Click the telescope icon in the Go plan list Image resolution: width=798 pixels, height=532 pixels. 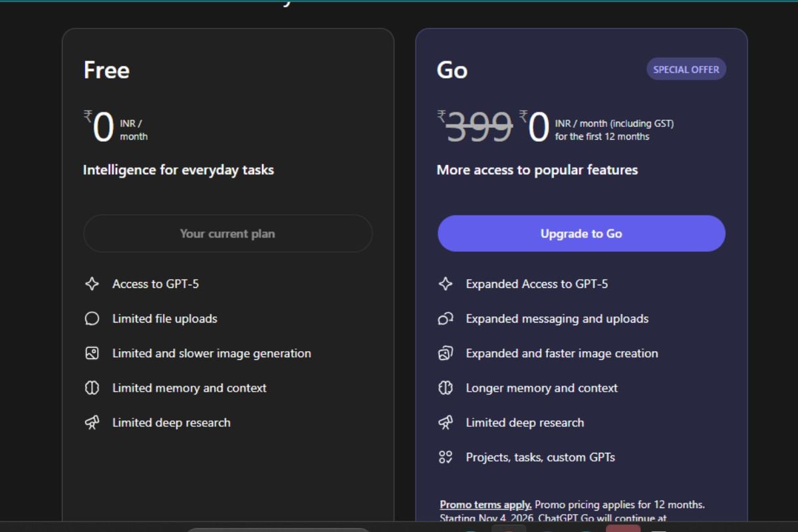tap(446, 422)
